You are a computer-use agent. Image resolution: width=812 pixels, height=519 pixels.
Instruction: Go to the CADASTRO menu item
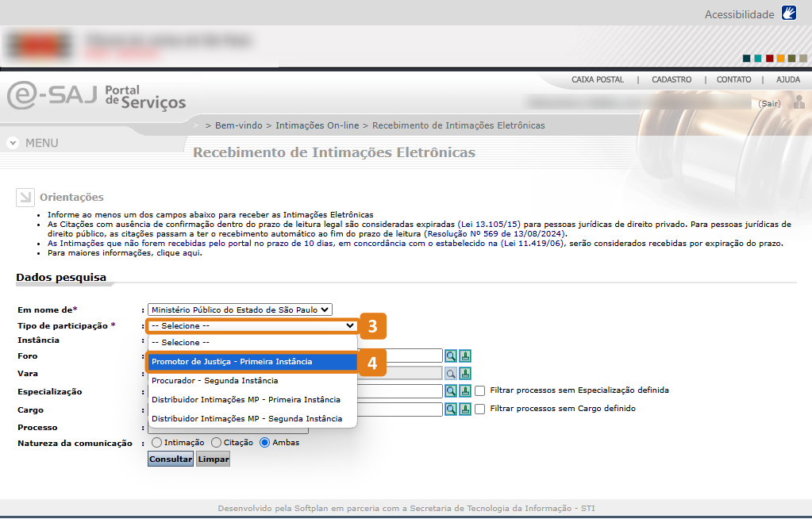click(672, 80)
